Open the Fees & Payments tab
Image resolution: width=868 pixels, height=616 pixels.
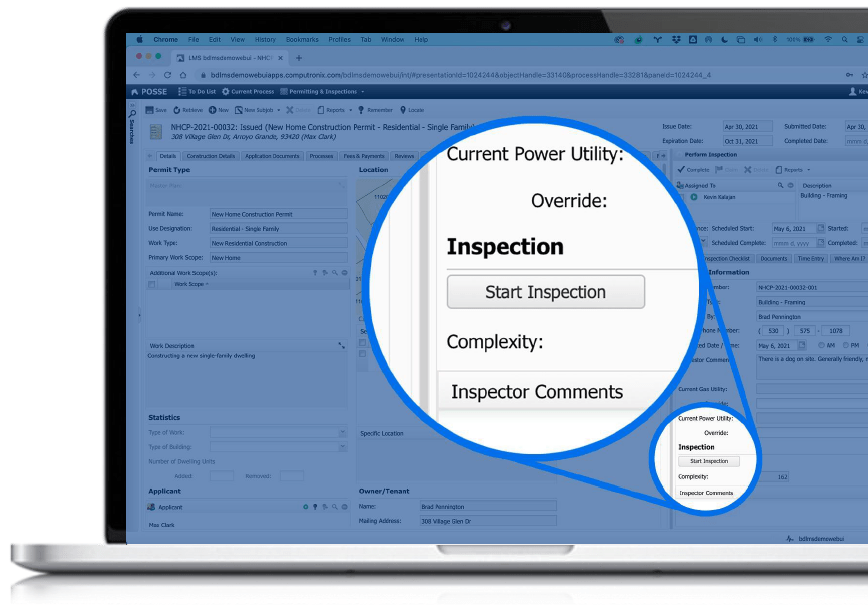click(x=363, y=156)
